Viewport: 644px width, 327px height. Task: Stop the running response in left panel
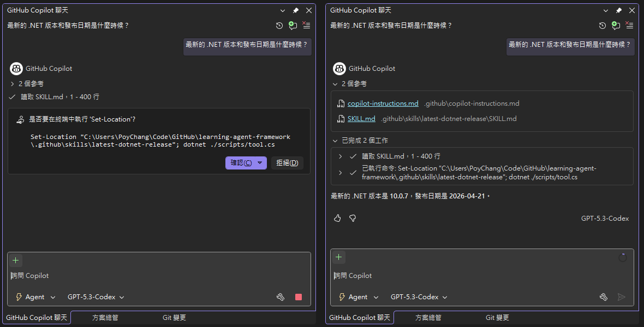pos(299,297)
